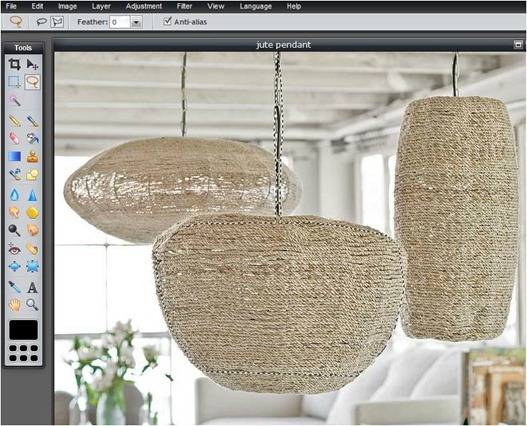Select the Move tool
This screenshot has height=426, width=527.
coord(32,64)
